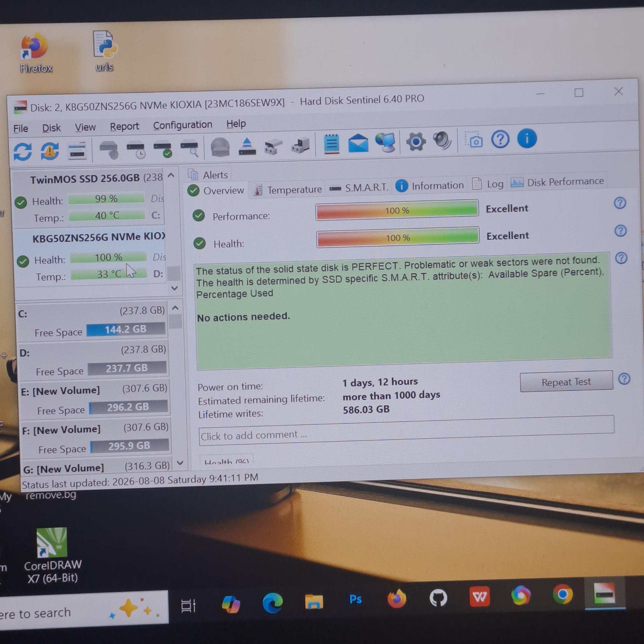Image resolution: width=644 pixels, height=644 pixels.
Task: Open the Configuration menu
Action: (182, 125)
